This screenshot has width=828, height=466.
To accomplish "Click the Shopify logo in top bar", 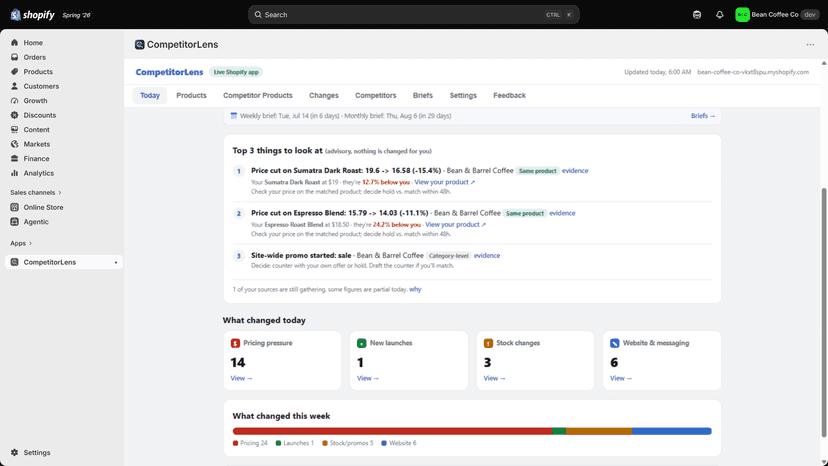I will 32,15.
